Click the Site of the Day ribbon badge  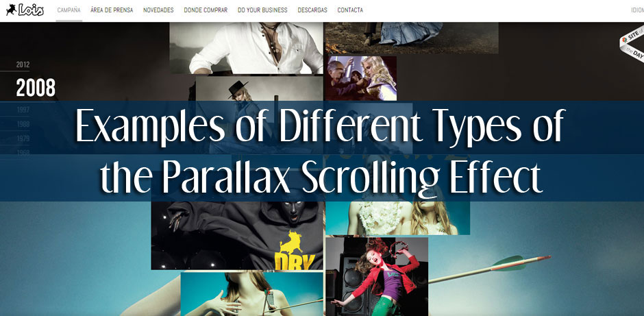[633, 47]
